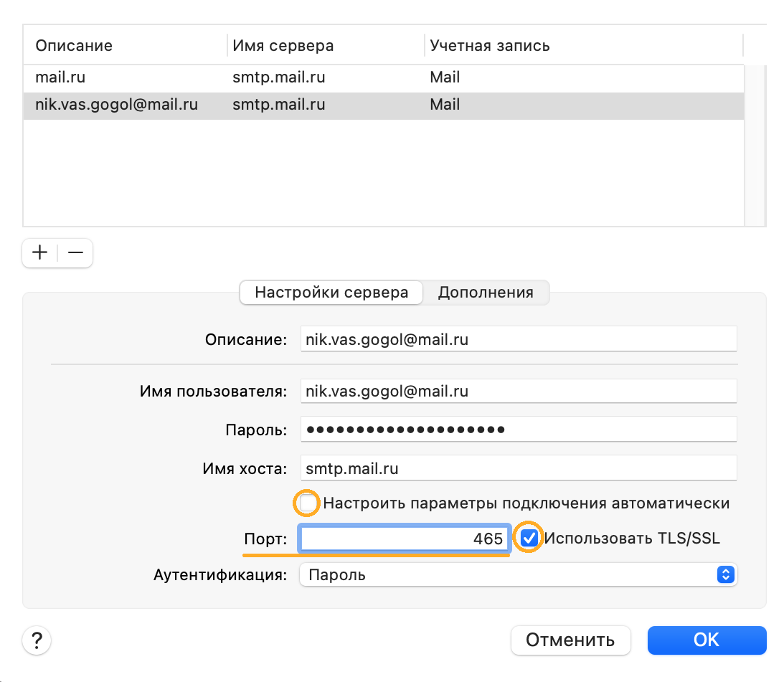Click the minus button to remove server
The height and width of the screenshot is (682, 784).
(75, 252)
